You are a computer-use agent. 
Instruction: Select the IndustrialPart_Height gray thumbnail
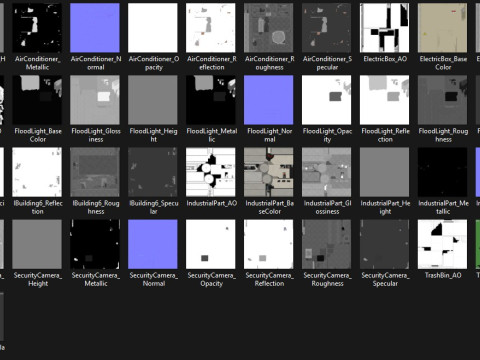[385, 172]
